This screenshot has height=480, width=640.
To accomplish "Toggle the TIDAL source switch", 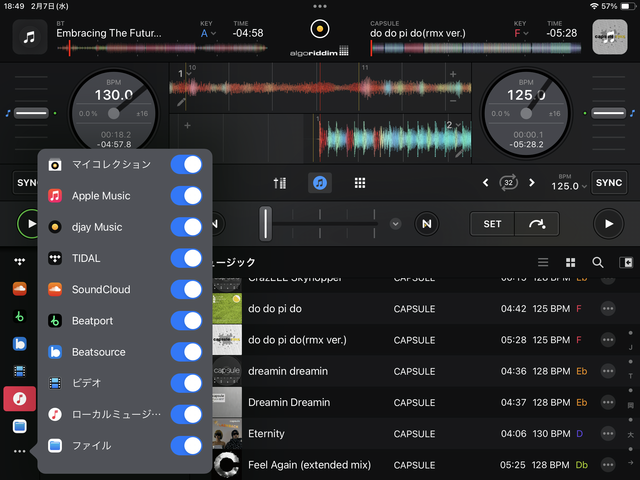I will coord(186,258).
